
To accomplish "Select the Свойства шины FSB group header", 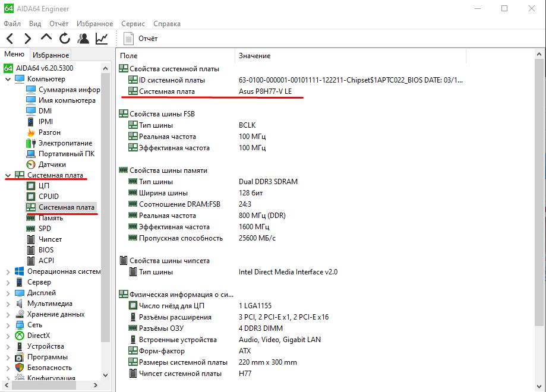I will [x=157, y=114].
